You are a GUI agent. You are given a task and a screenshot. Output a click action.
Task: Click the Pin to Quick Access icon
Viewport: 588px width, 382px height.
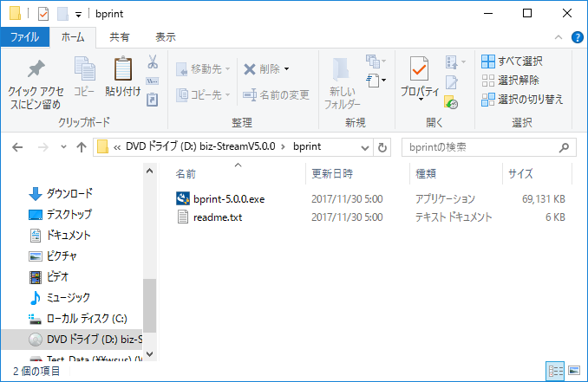[36, 71]
